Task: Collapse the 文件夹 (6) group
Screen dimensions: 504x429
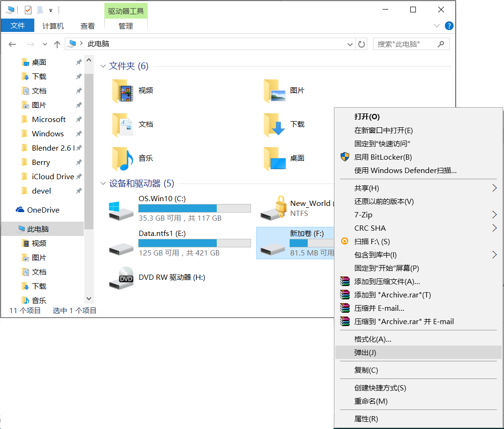Action: (x=103, y=67)
